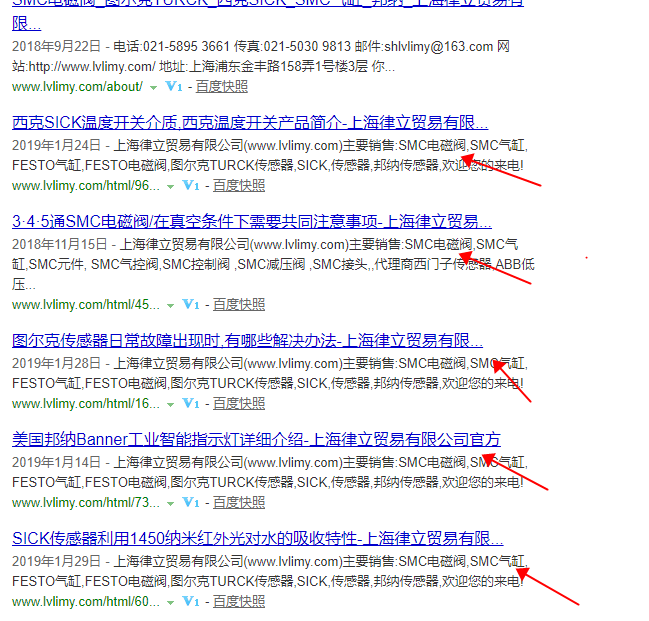Image resolution: width=649 pixels, height=621 pixels.
Task: Open 百度快照 for lvlimy.com/about/ result
Action: [x=221, y=87]
